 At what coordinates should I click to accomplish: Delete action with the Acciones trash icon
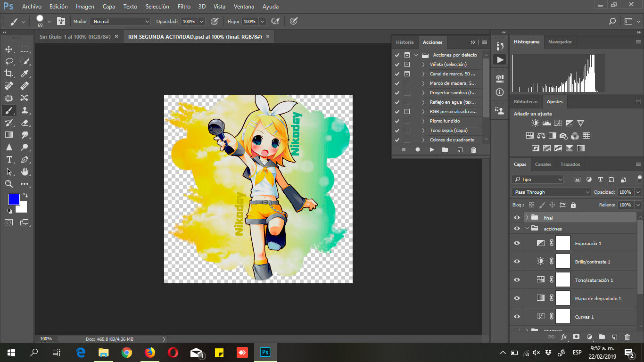pyautogui.click(x=474, y=149)
